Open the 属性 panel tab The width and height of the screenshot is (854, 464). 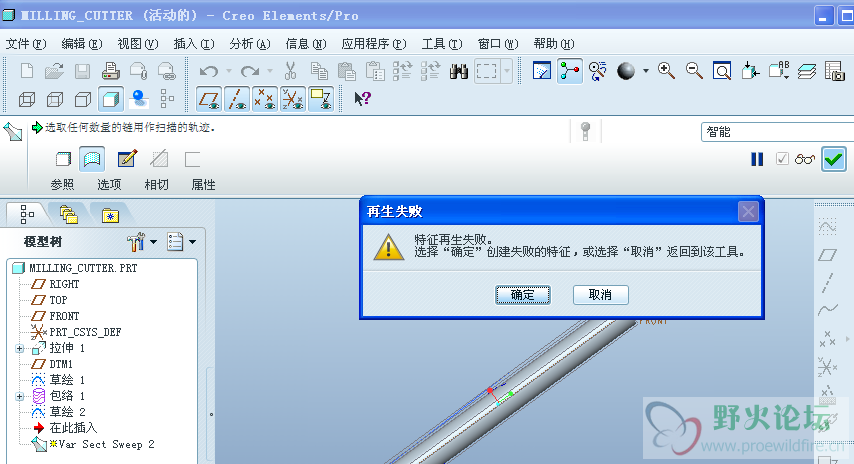(203, 185)
